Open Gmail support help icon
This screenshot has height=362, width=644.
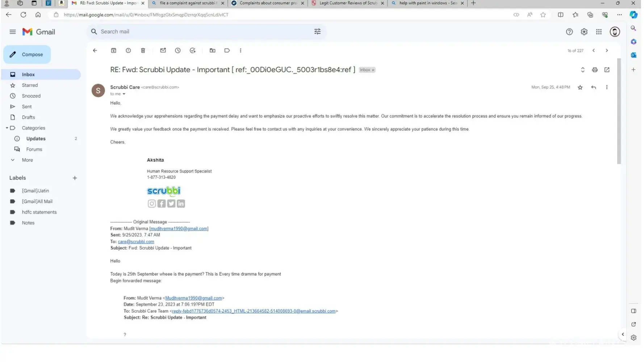click(570, 32)
